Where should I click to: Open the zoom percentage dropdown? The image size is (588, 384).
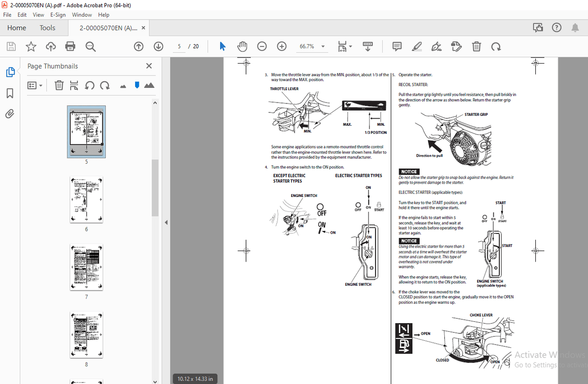pyautogui.click(x=322, y=46)
